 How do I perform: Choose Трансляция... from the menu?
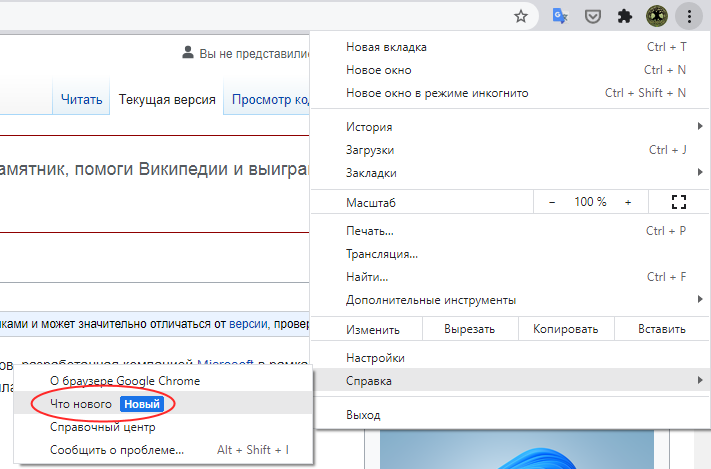click(x=510, y=254)
